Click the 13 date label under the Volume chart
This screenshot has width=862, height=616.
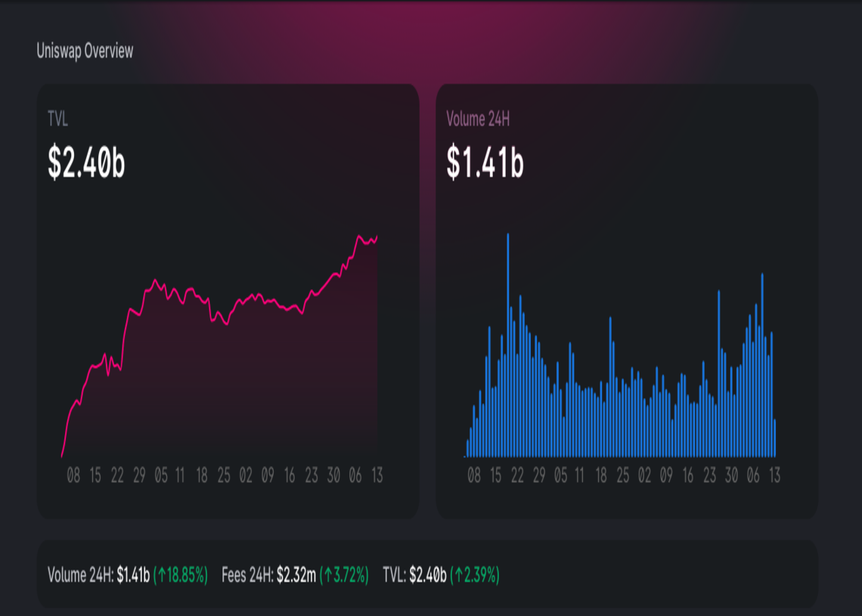pyautogui.click(x=774, y=475)
